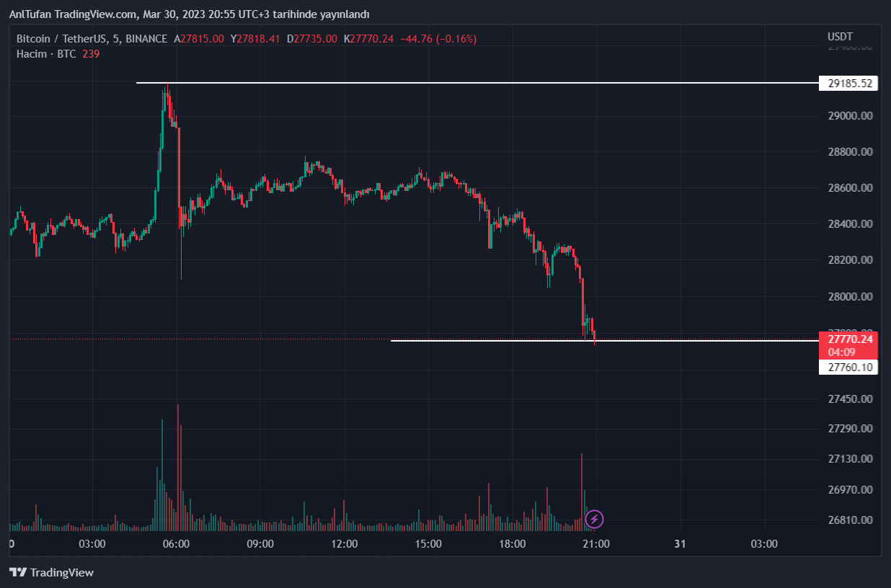
Task: Click the 06:00 label on time axis
Action: point(176,544)
